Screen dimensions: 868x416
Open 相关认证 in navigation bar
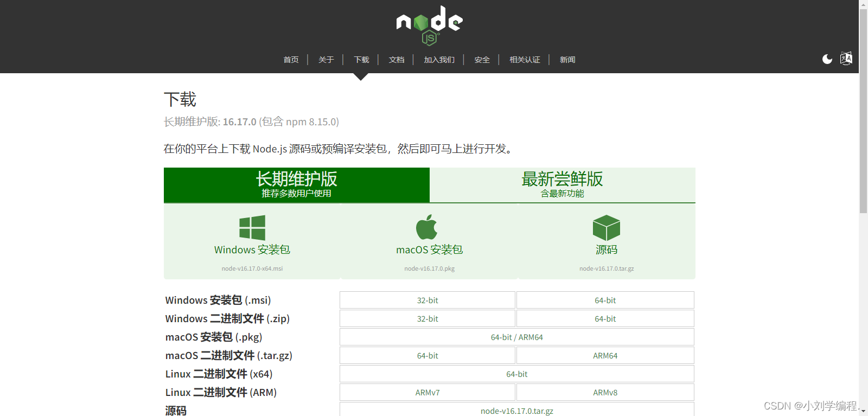(525, 60)
